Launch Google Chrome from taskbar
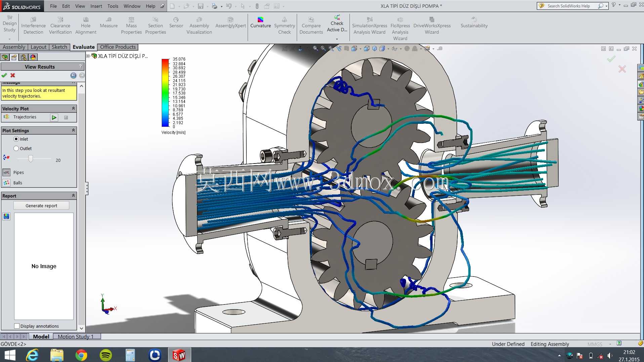The height and width of the screenshot is (362, 644). (81, 355)
